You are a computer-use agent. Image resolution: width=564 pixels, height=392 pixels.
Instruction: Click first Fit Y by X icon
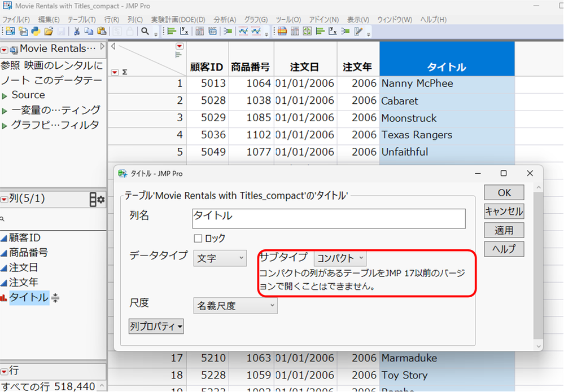point(184,31)
